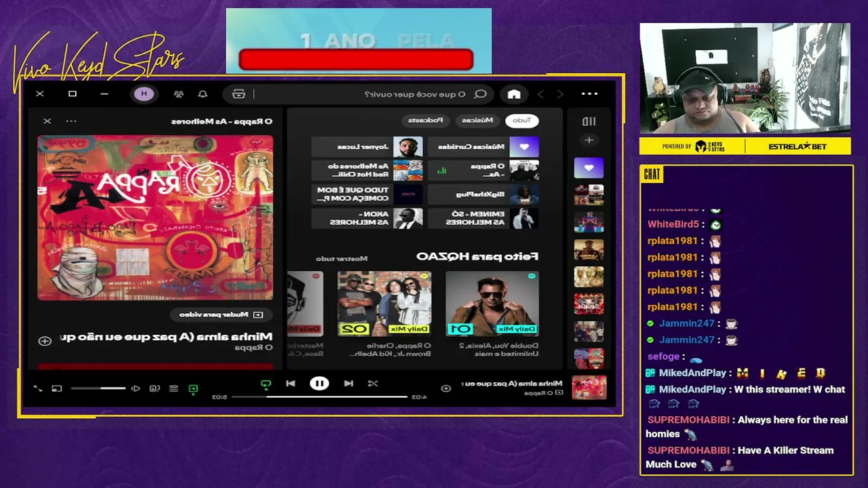This screenshot has width=868, height=488.
Task: Click the '5:03' track duration label
Action: (x=220, y=397)
